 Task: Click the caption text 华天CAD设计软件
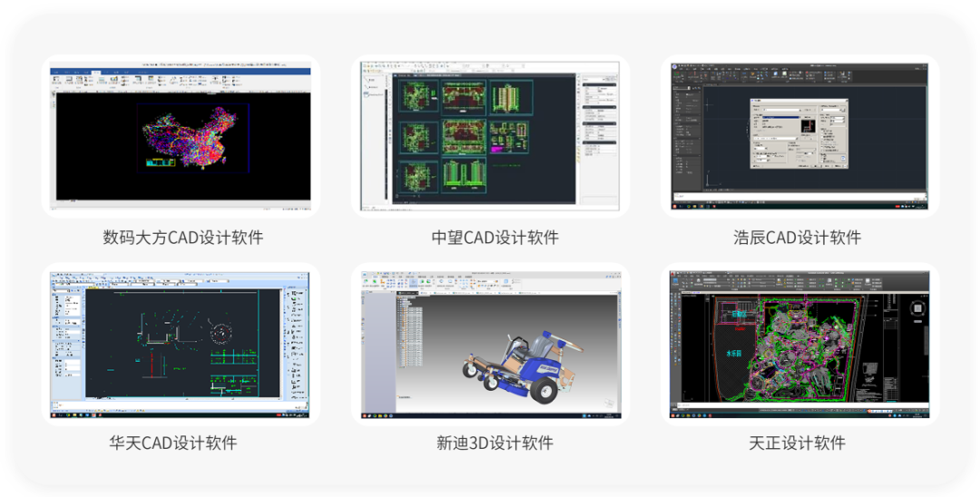[173, 443]
